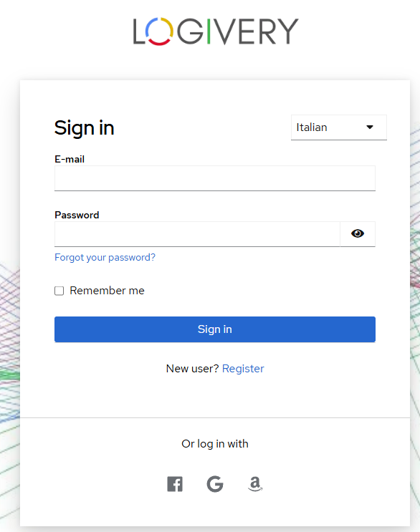The image size is (420, 532).
Task: Focus the Password input field
Action: [x=197, y=234]
